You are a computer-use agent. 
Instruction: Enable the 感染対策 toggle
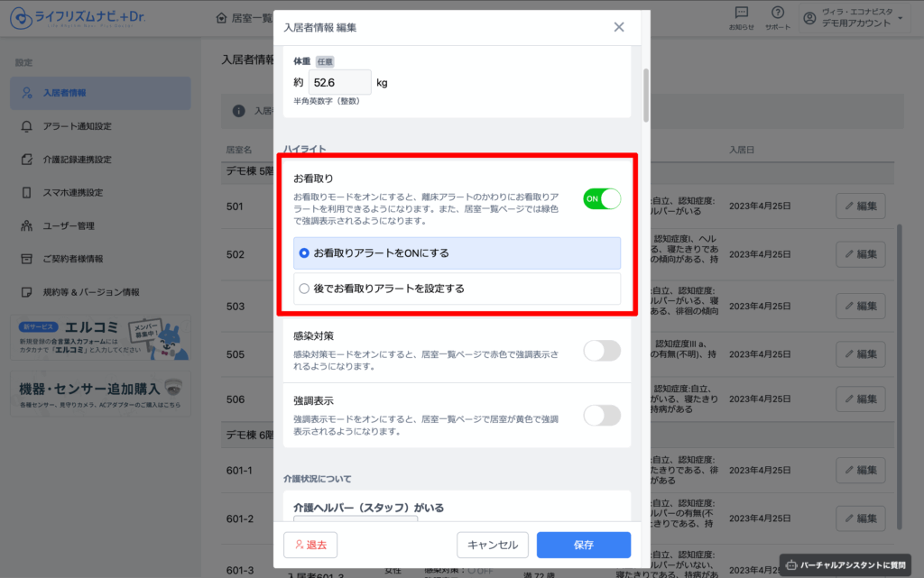point(602,351)
